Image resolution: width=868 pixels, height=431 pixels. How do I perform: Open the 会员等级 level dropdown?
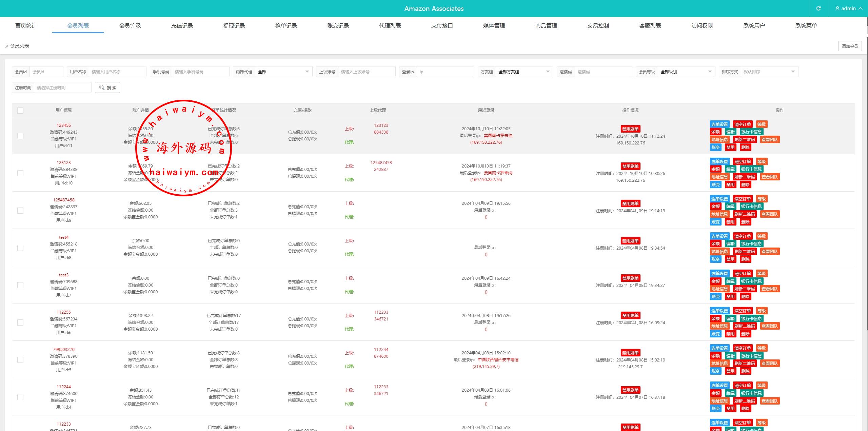(x=686, y=72)
